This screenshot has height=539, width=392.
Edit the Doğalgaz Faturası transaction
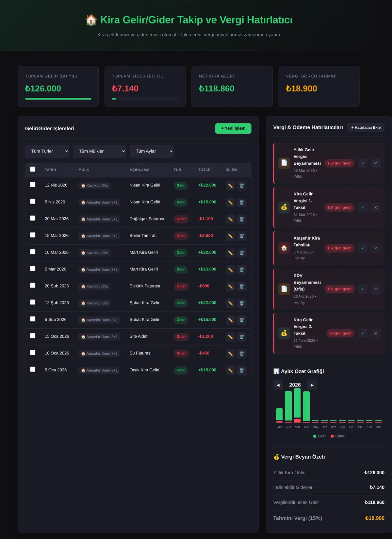click(230, 219)
